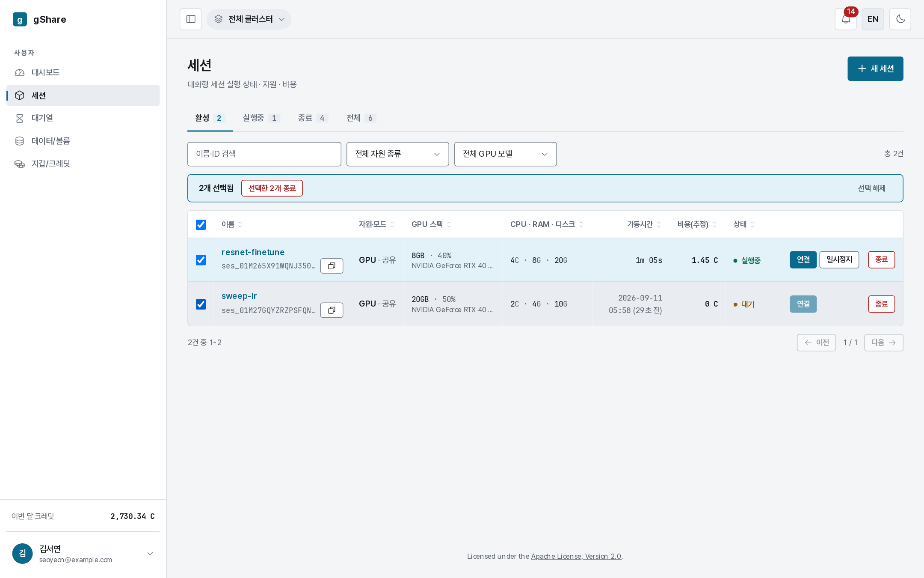Viewport: 924px width, 578px height.
Task: Focus the 이름·ID 검색 search field
Action: point(264,154)
